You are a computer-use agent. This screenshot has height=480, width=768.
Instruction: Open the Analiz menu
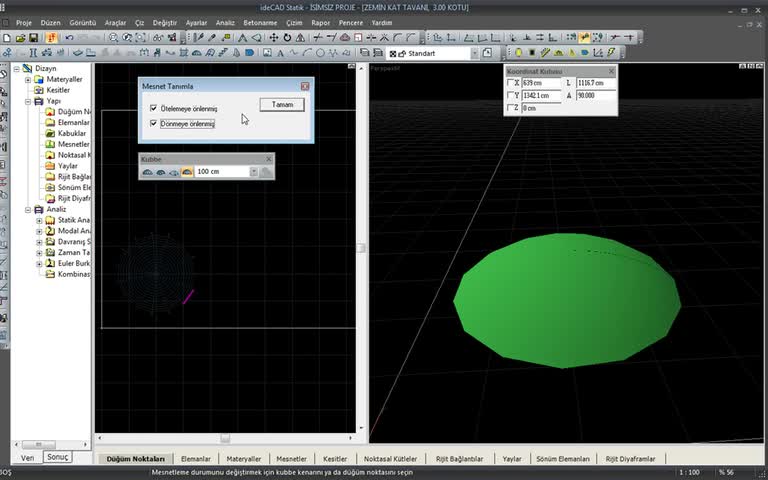coord(225,22)
